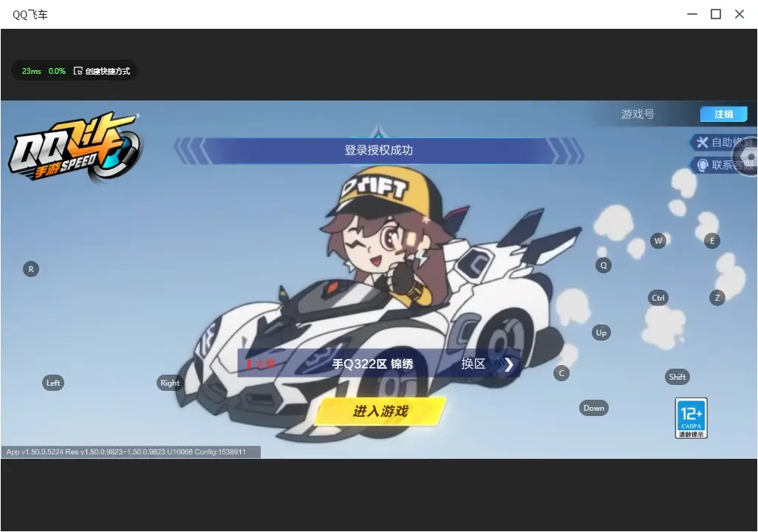Click the W key overlay button
Screen dimensions: 758x532
click(x=658, y=240)
